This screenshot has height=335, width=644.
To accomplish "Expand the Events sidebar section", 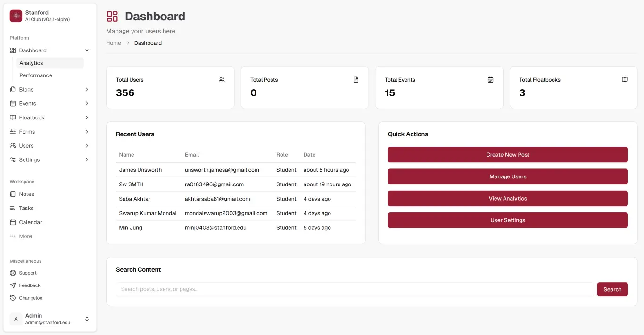I will (x=87, y=103).
